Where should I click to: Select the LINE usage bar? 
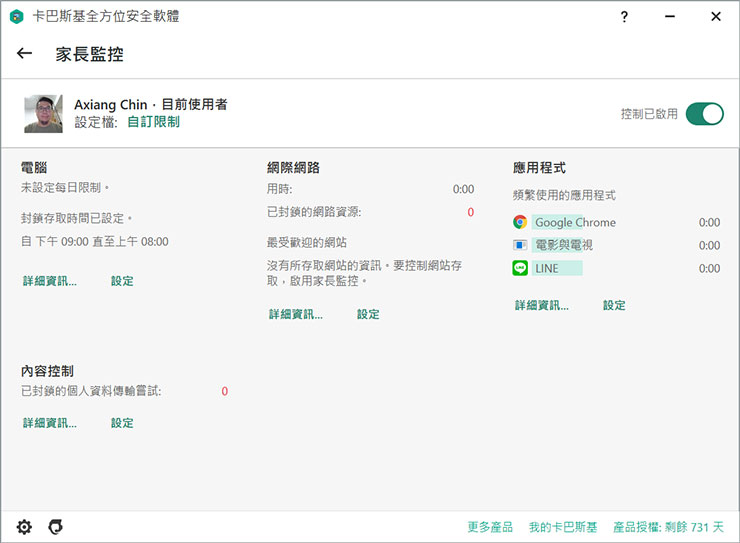(x=557, y=268)
